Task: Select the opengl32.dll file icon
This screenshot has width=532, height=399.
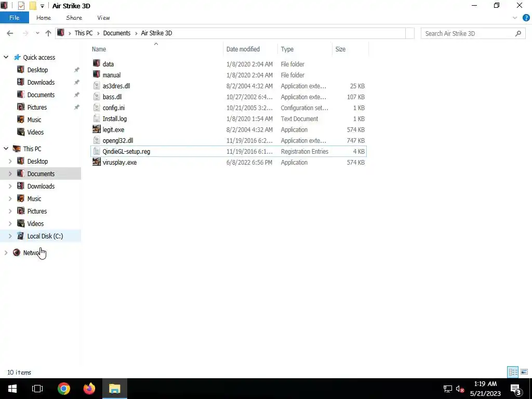Action: (97, 140)
